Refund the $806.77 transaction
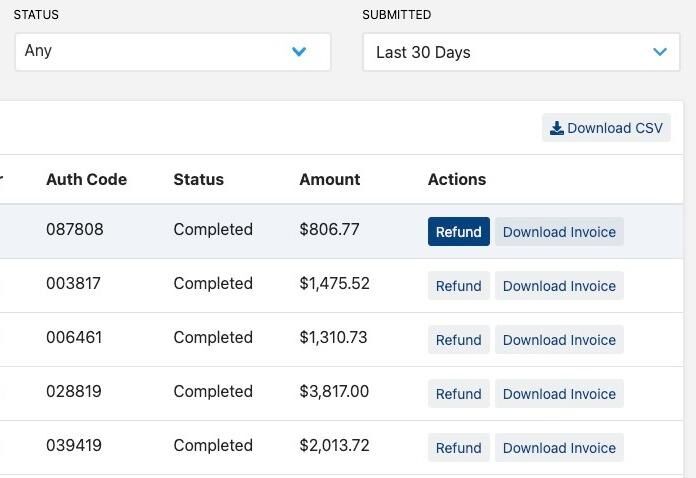The height and width of the screenshot is (478, 696). [x=459, y=231]
